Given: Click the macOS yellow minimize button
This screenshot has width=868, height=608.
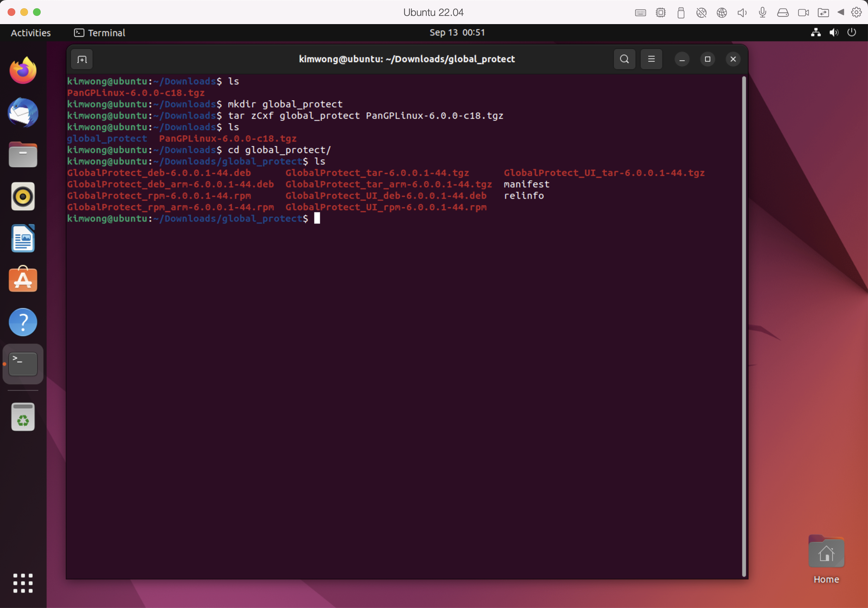Looking at the screenshot, I should 24,12.
